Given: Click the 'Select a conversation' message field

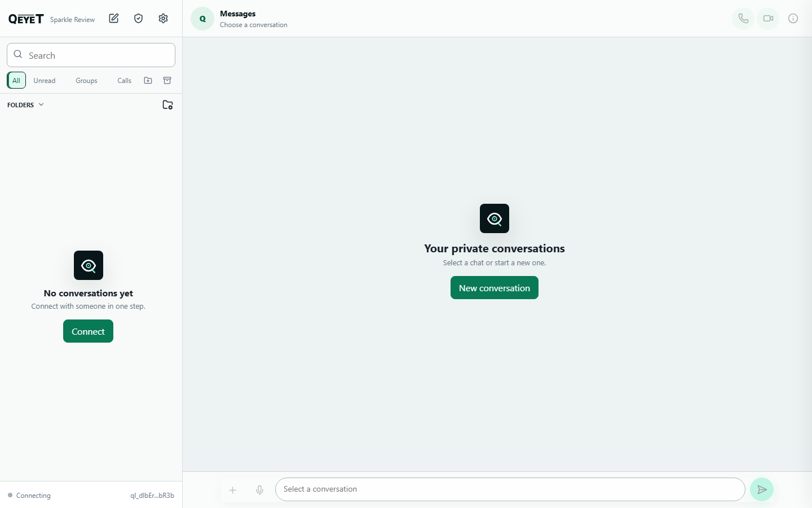Looking at the screenshot, I should click(510, 489).
